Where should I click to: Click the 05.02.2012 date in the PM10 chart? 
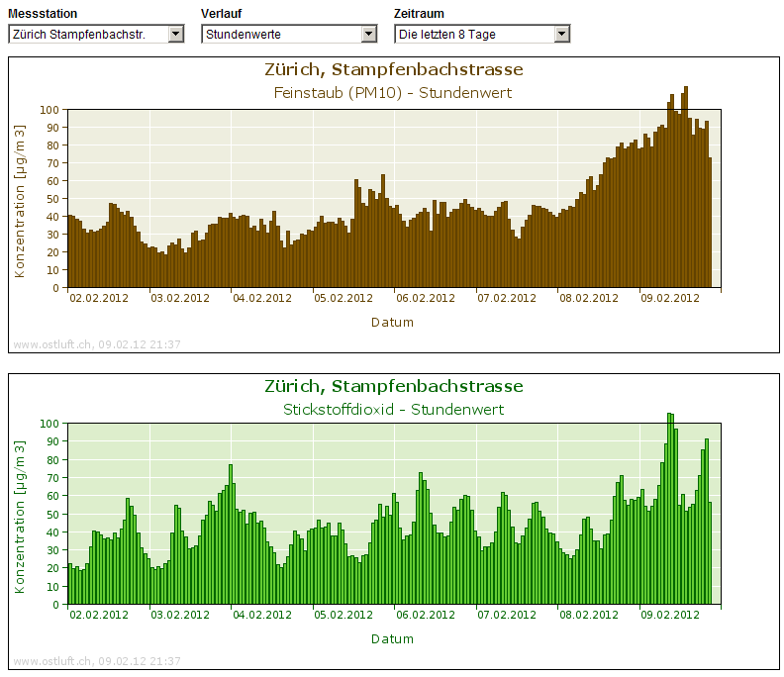coord(343,297)
